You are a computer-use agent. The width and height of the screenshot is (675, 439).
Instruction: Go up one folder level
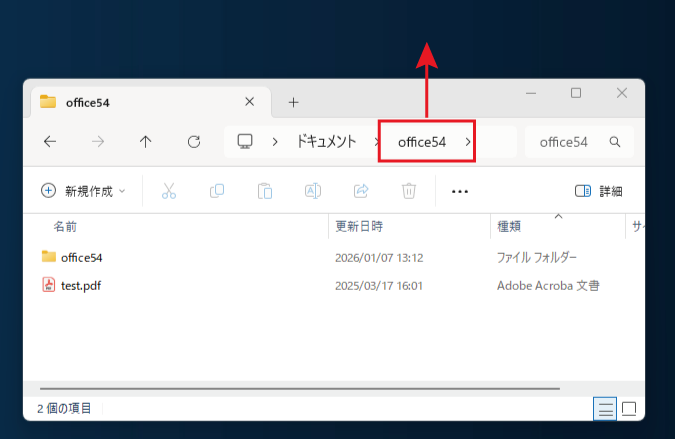146,142
